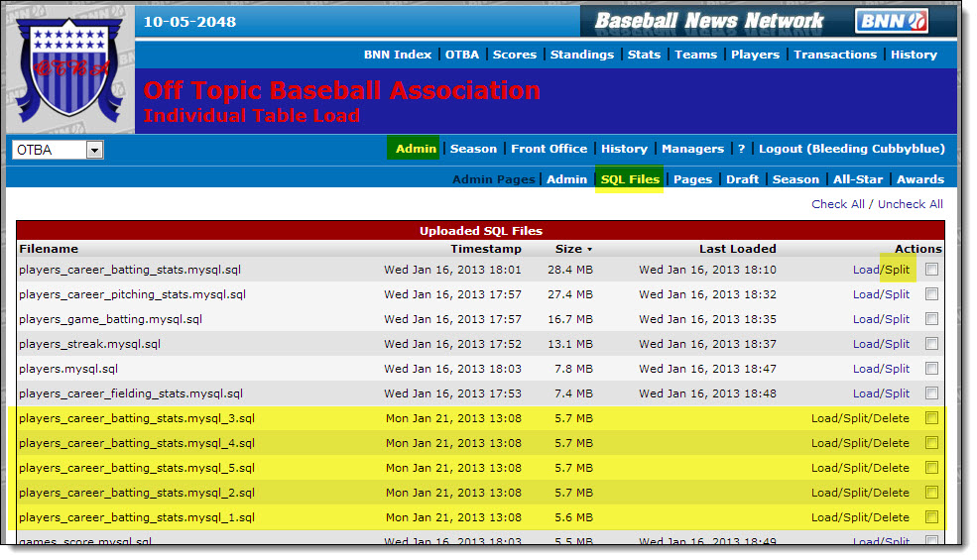Log out of Bleeding Cubbyblue account
The image size is (977, 560).
pyautogui.click(x=851, y=149)
